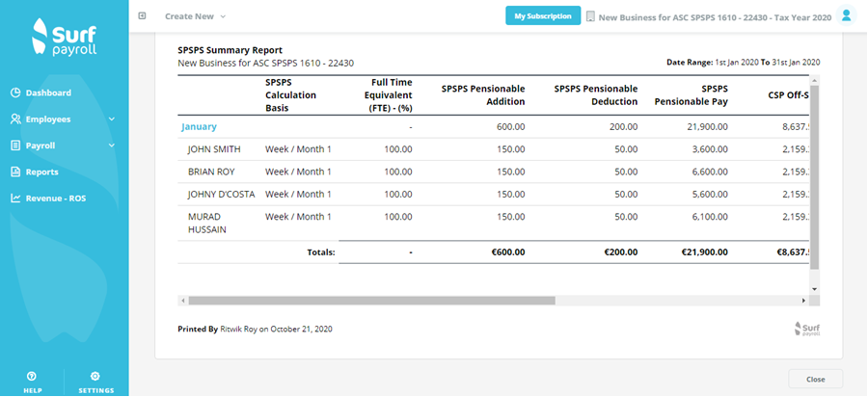Click SPSPS Calculation Basis column header
The width and height of the screenshot is (868, 397).
click(x=290, y=95)
